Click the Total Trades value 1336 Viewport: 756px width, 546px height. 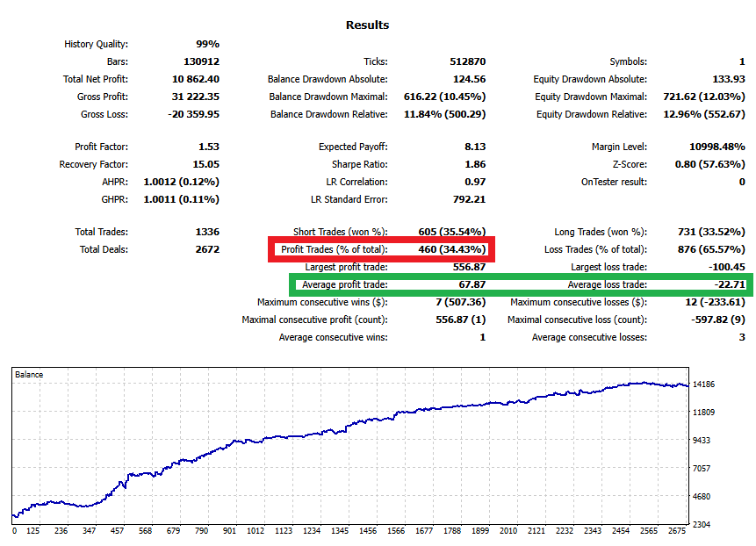click(x=205, y=232)
